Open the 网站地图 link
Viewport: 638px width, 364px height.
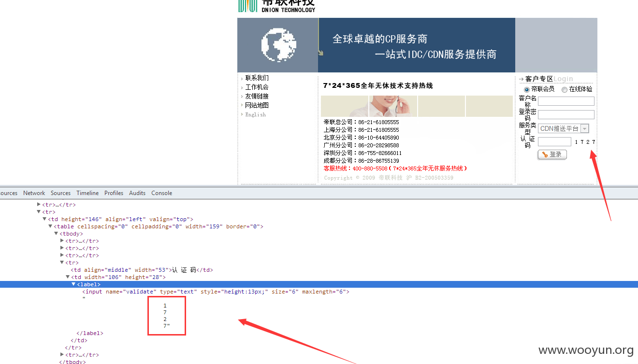(257, 106)
